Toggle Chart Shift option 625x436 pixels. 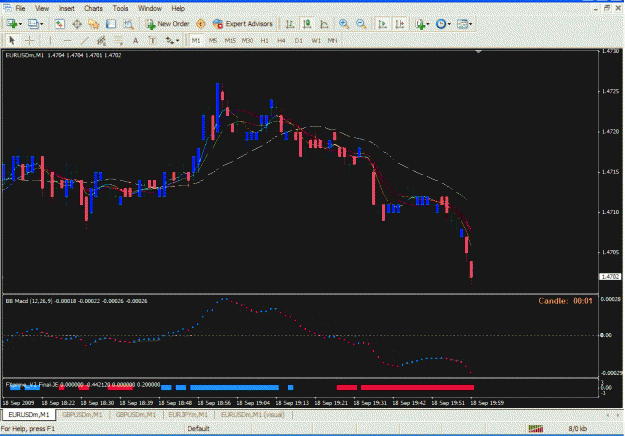click(x=399, y=24)
